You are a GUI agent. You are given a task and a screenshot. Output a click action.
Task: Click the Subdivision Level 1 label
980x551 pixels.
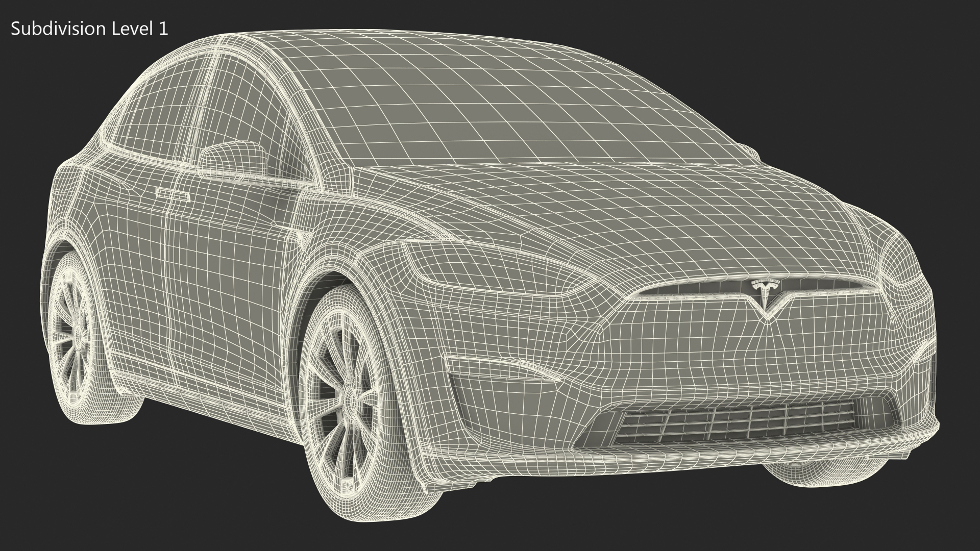coord(89,29)
